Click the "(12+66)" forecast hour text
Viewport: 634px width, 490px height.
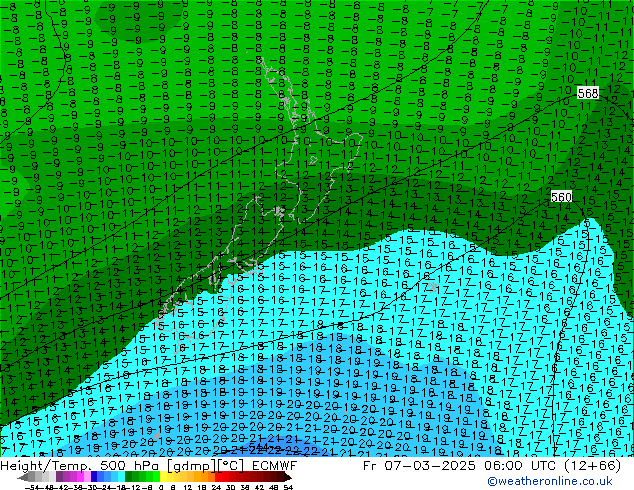pyautogui.click(x=593, y=466)
